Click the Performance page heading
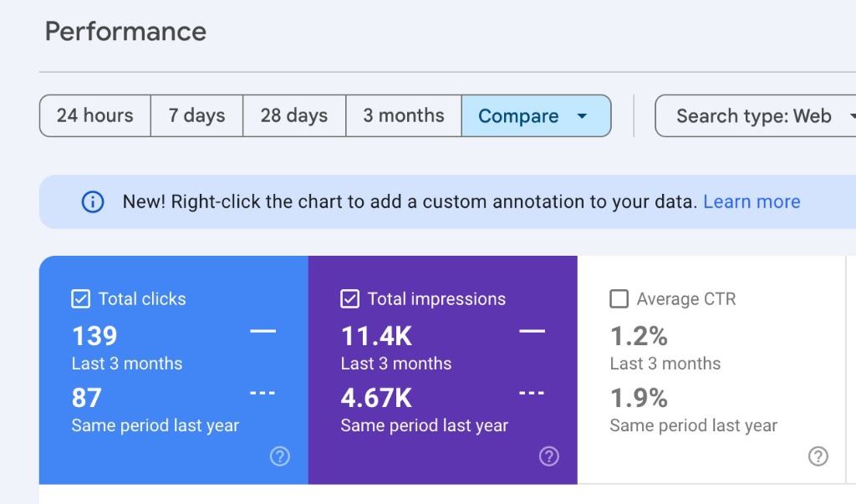This screenshot has width=856, height=504. coord(125,32)
